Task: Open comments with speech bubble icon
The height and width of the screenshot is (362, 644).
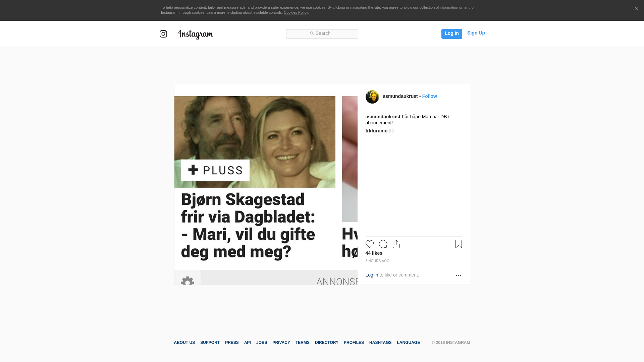Action: point(383,244)
